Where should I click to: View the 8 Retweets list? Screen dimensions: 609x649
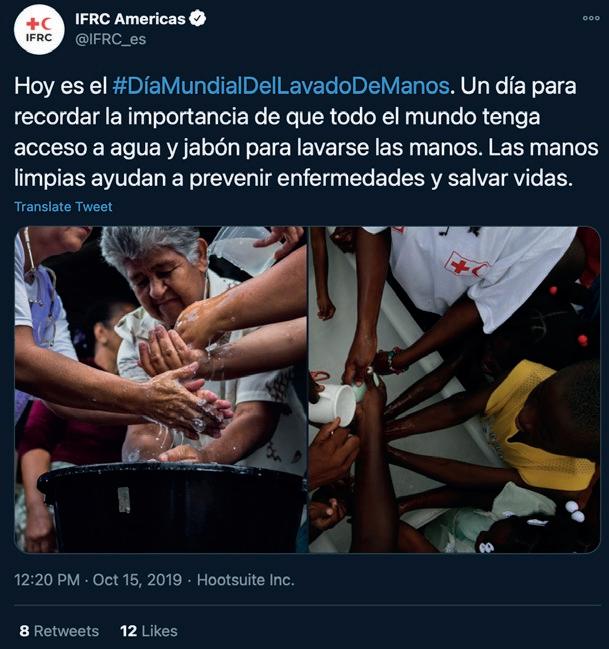pos(59,631)
